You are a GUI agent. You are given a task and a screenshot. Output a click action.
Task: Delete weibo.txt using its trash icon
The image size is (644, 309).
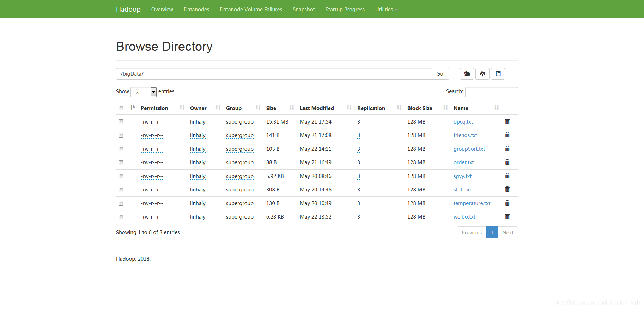[x=507, y=216]
